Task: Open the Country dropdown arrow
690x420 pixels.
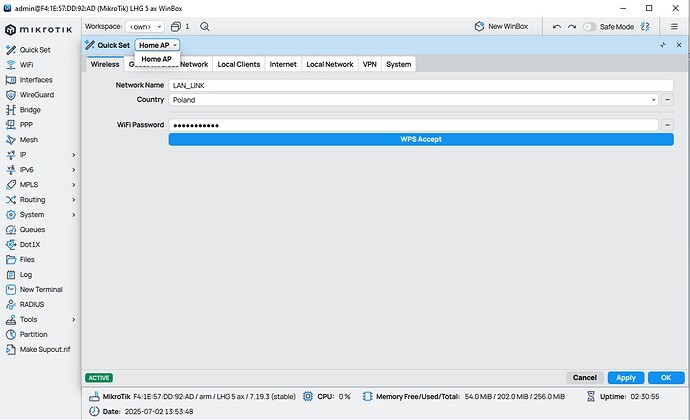Action: point(653,100)
